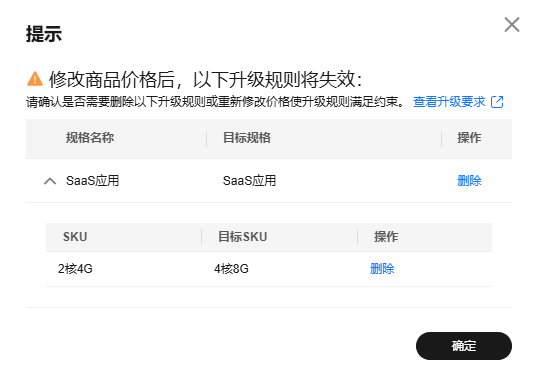The image size is (539, 382).
Task: Delete the 2核4G to 4核8G SKU rule
Action: click(x=382, y=269)
